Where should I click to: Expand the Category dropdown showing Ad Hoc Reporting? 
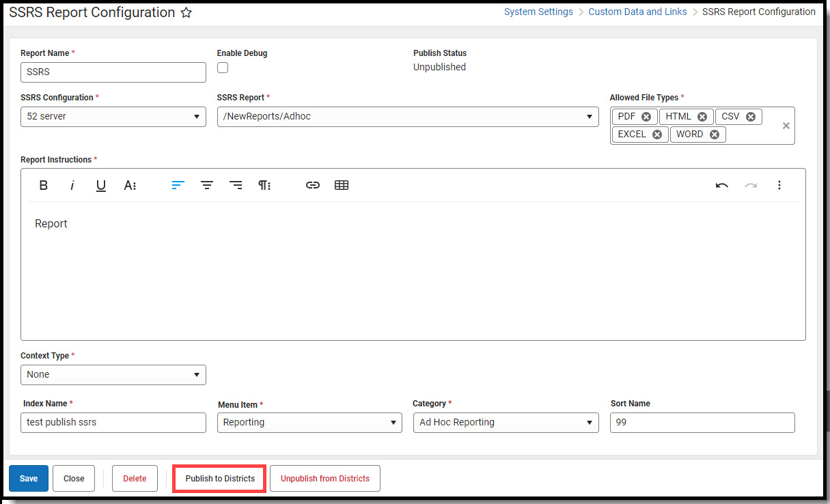point(590,422)
